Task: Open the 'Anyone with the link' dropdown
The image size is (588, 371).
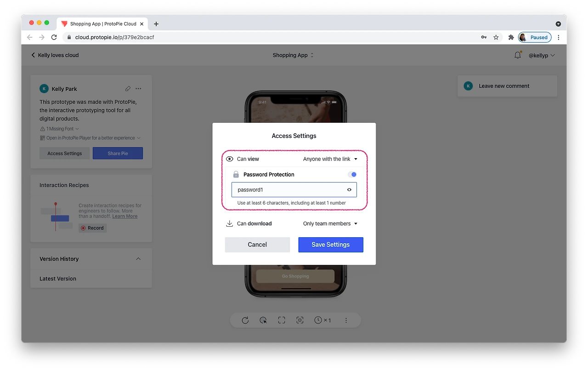Action: pyautogui.click(x=330, y=159)
